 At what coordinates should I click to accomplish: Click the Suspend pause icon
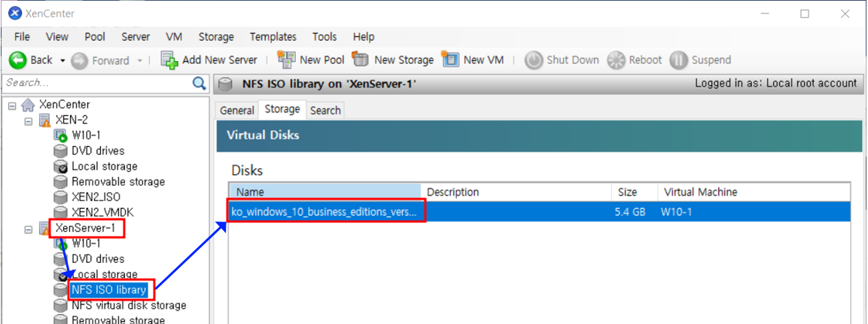678,60
